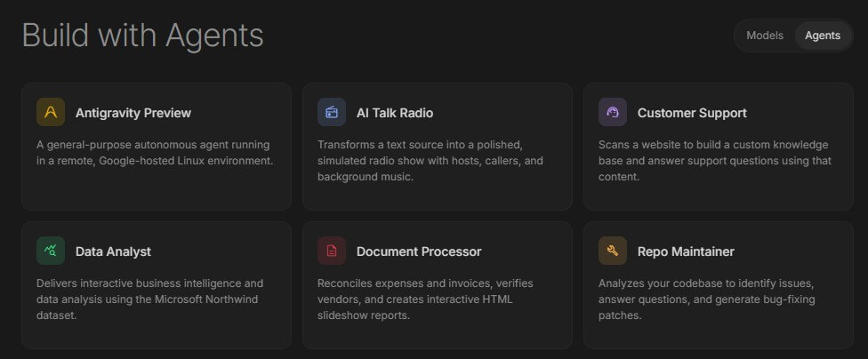868x359 pixels.
Task: Open the Antigravity Preview title
Action: tap(133, 113)
